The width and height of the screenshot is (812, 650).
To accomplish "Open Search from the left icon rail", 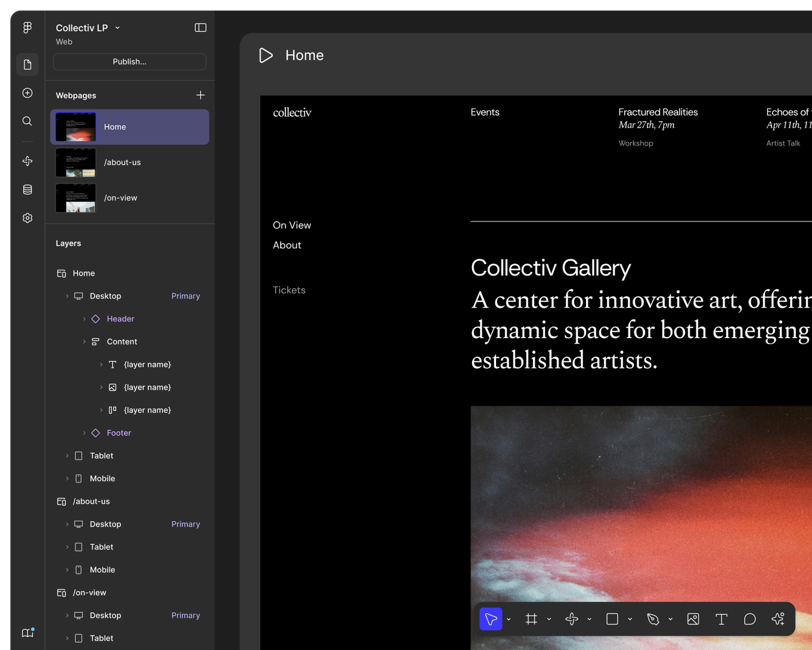I will (27, 121).
